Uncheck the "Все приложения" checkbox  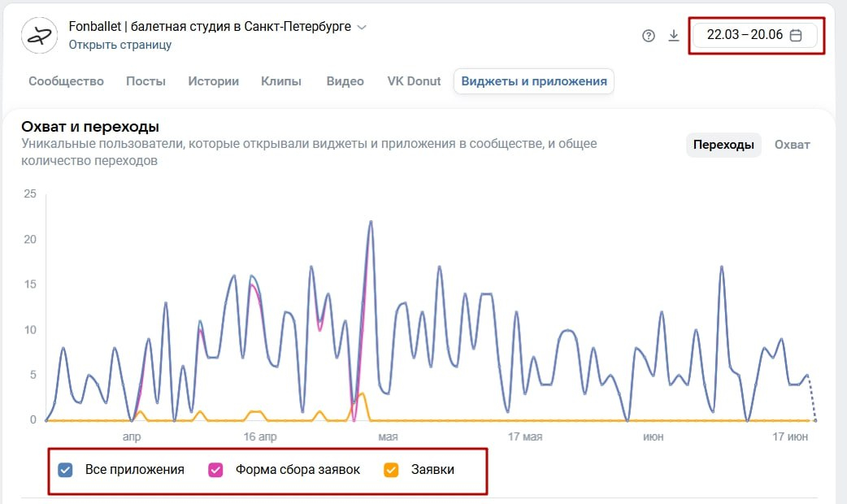pos(67,470)
